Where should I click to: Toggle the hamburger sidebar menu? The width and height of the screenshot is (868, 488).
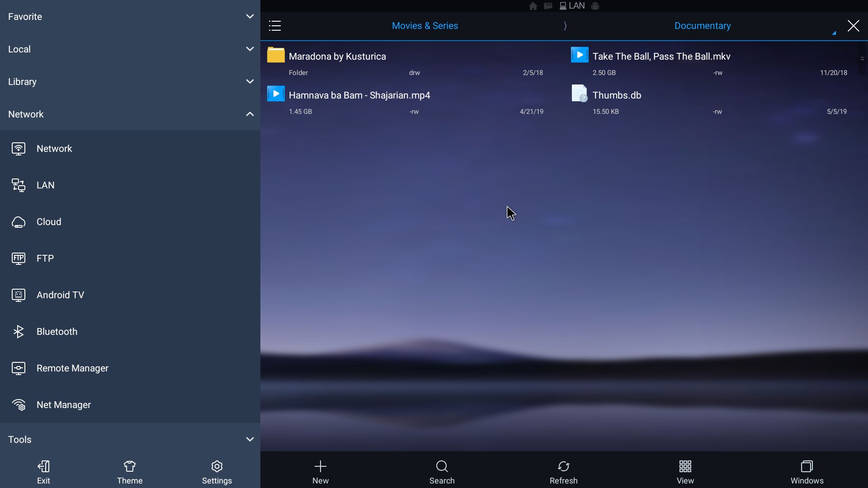coord(275,26)
